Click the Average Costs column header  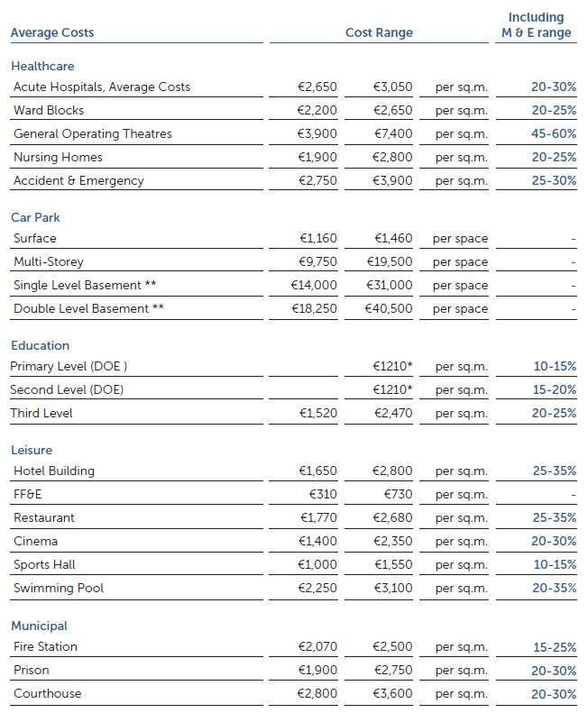tap(52, 33)
